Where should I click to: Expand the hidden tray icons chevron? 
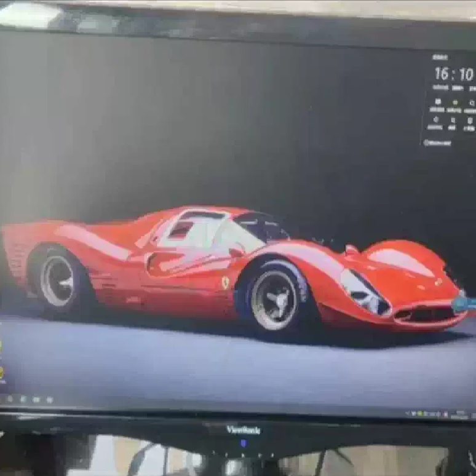(407, 413)
